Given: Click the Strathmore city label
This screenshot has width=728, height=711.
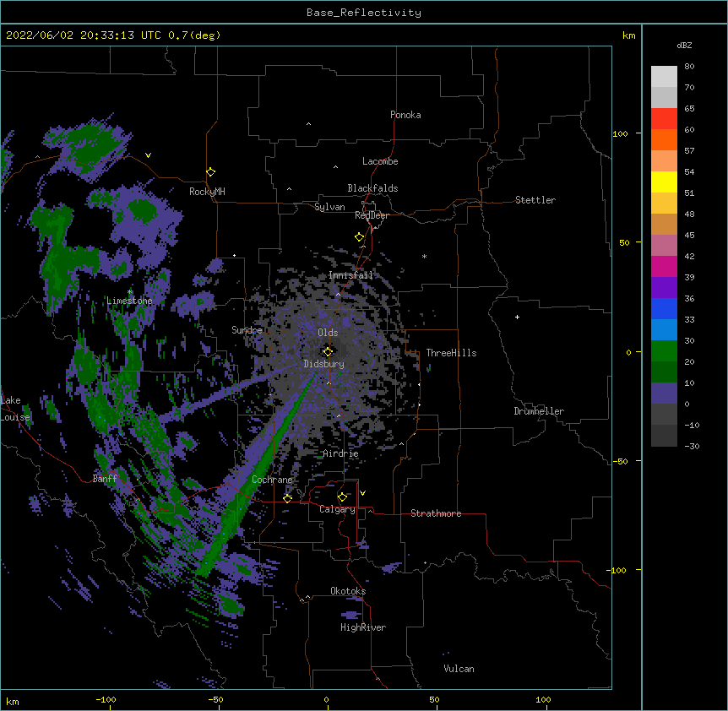Looking at the screenshot, I should tap(436, 513).
